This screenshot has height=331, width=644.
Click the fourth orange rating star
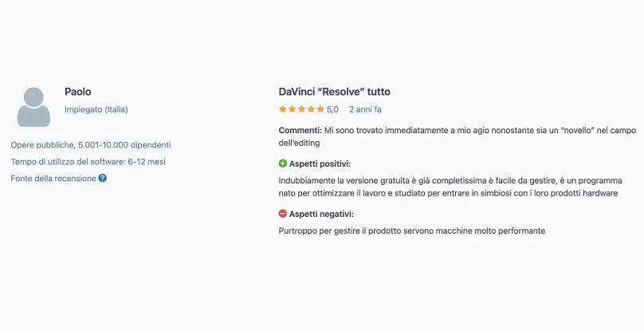click(x=311, y=109)
